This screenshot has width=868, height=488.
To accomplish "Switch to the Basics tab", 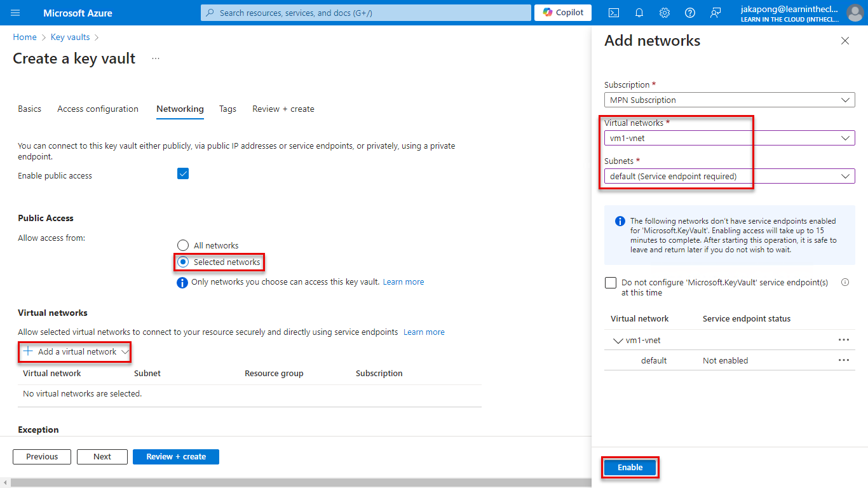I will pyautogui.click(x=29, y=109).
